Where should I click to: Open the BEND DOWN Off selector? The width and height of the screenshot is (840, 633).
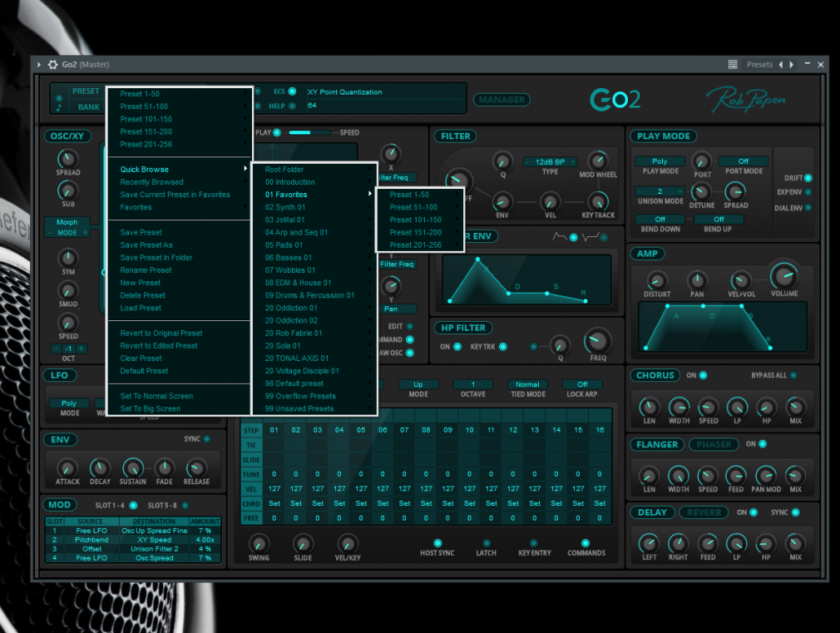point(660,220)
